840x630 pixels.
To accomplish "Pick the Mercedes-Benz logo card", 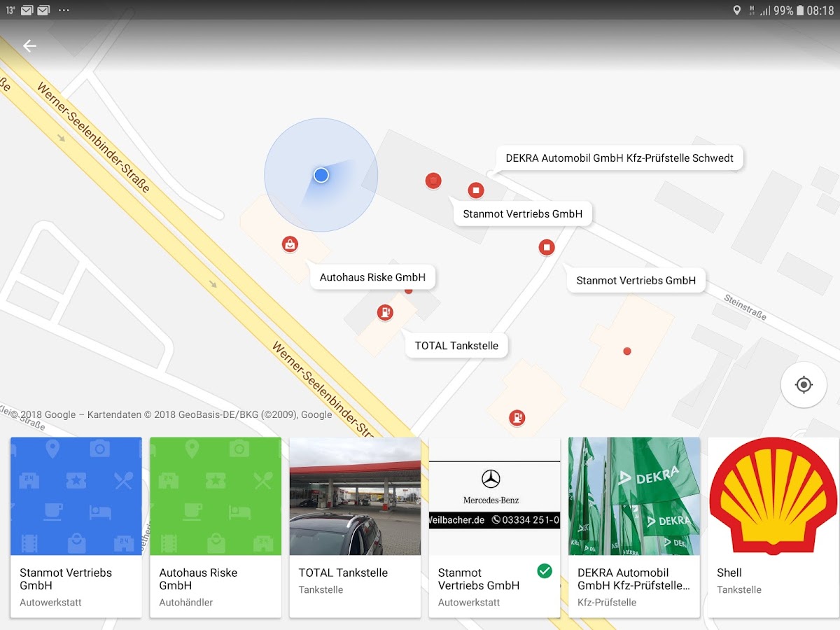I will pyautogui.click(x=494, y=496).
